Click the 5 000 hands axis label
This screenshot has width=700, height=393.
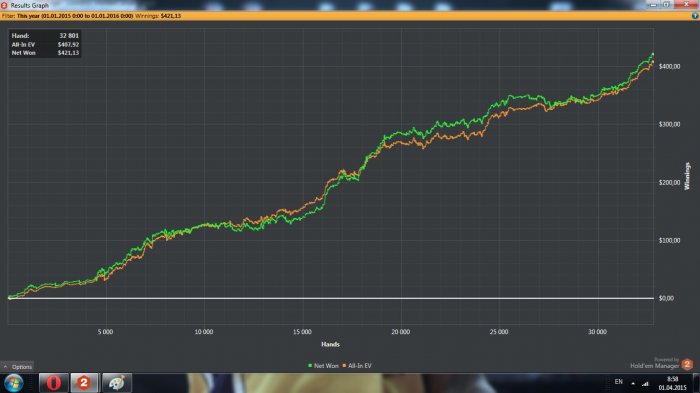click(105, 332)
